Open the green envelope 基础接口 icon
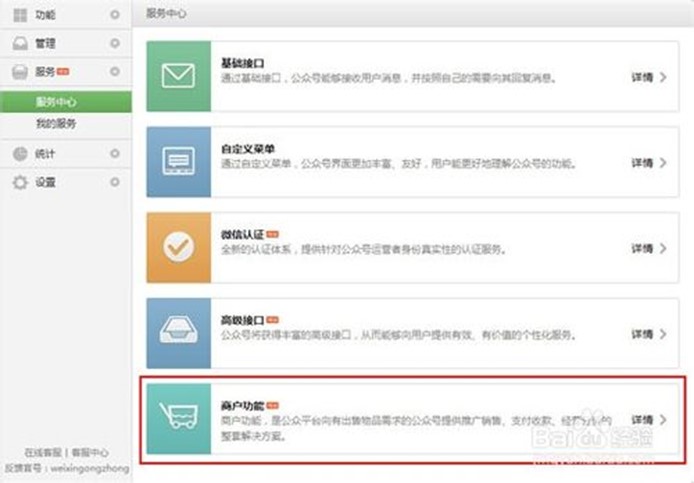This screenshot has width=694, height=483. 179,76
